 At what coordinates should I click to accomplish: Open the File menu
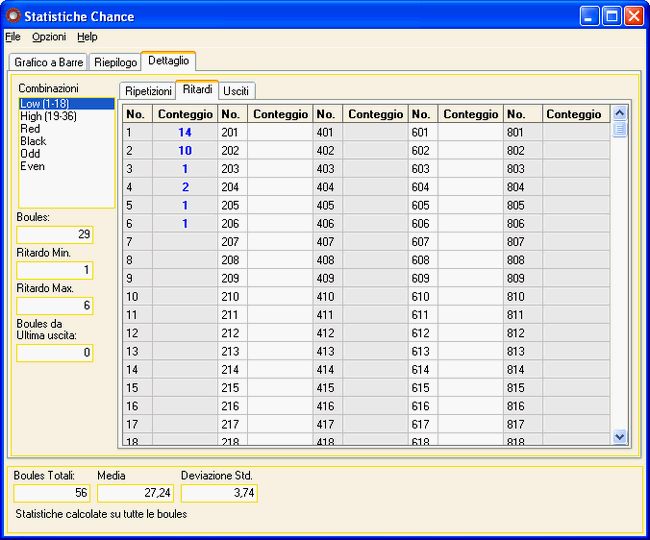coord(12,37)
